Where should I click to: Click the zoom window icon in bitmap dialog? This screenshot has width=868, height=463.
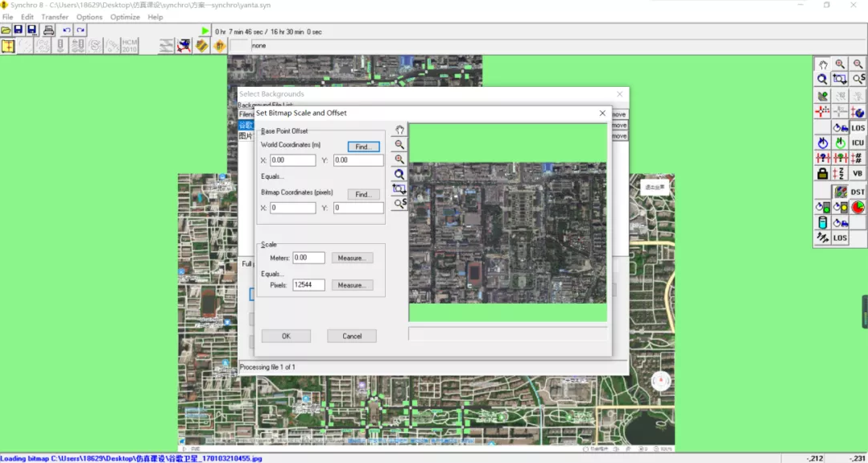[399, 189]
